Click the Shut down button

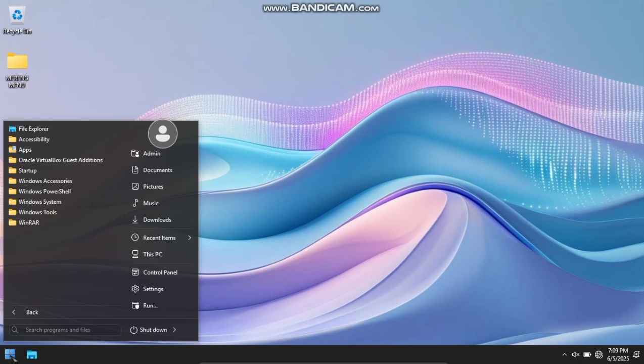[149, 330]
